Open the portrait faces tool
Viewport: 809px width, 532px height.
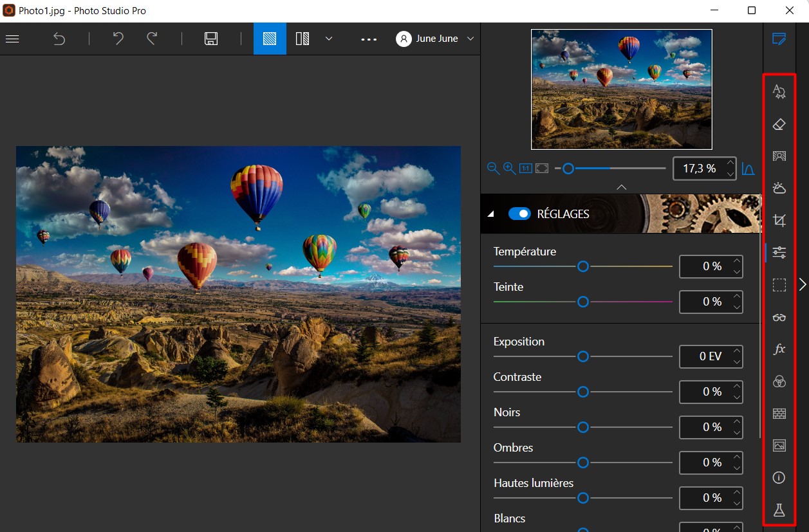tap(779, 156)
